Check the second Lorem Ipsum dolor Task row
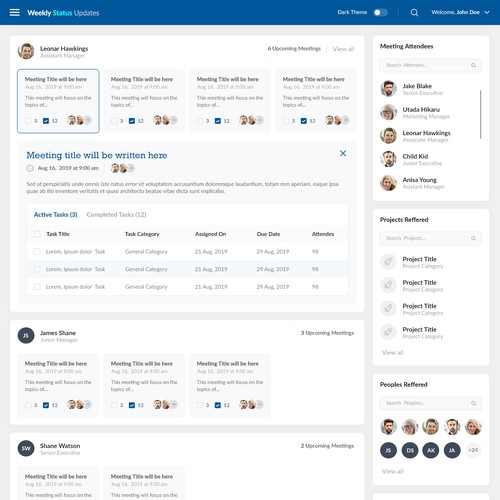This screenshot has width=500, height=500. click(37, 269)
